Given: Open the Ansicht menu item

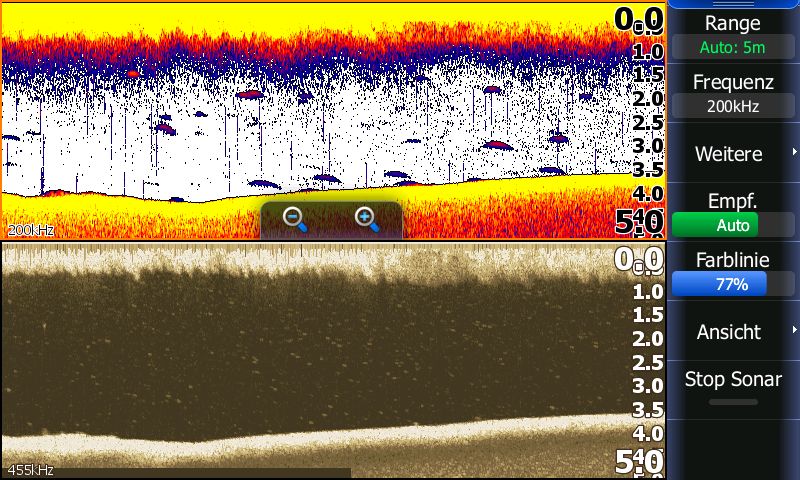Looking at the screenshot, I should pos(728,332).
